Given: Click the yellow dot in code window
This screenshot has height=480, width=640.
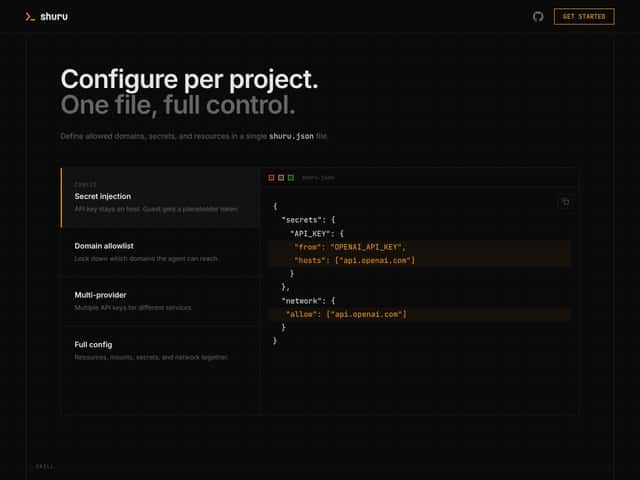Looking at the screenshot, I should tap(281, 178).
